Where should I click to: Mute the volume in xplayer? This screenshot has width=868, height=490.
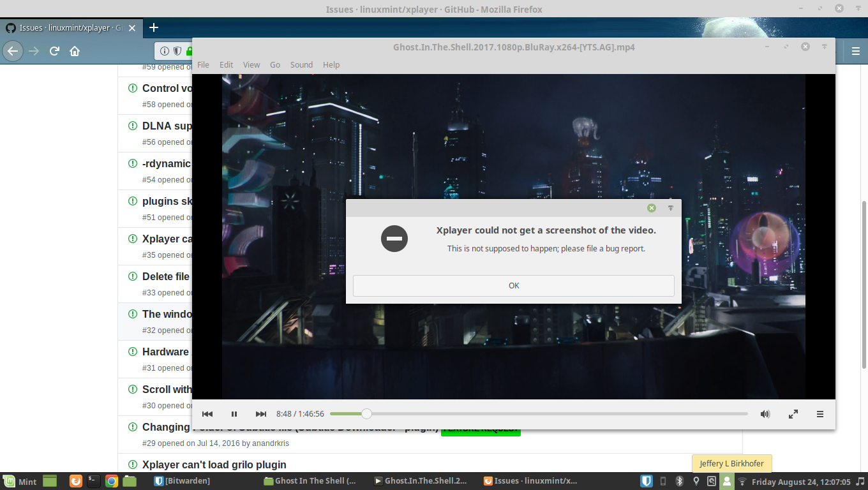tap(765, 413)
